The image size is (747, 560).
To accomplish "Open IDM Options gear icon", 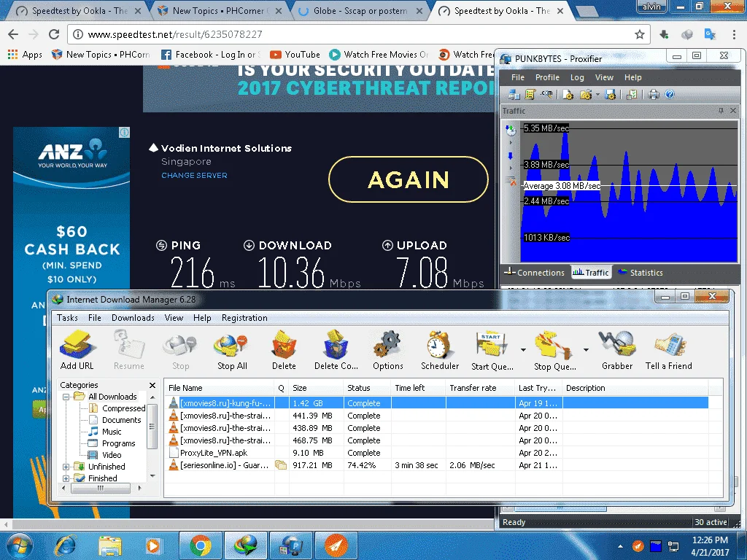I will click(x=388, y=350).
